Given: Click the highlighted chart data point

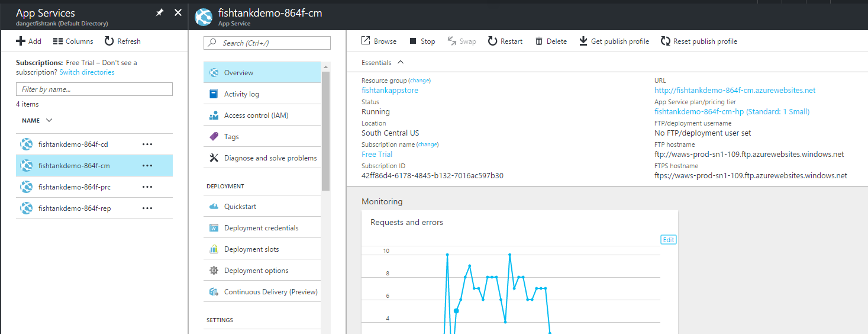Looking at the screenshot, I should (x=456, y=311).
